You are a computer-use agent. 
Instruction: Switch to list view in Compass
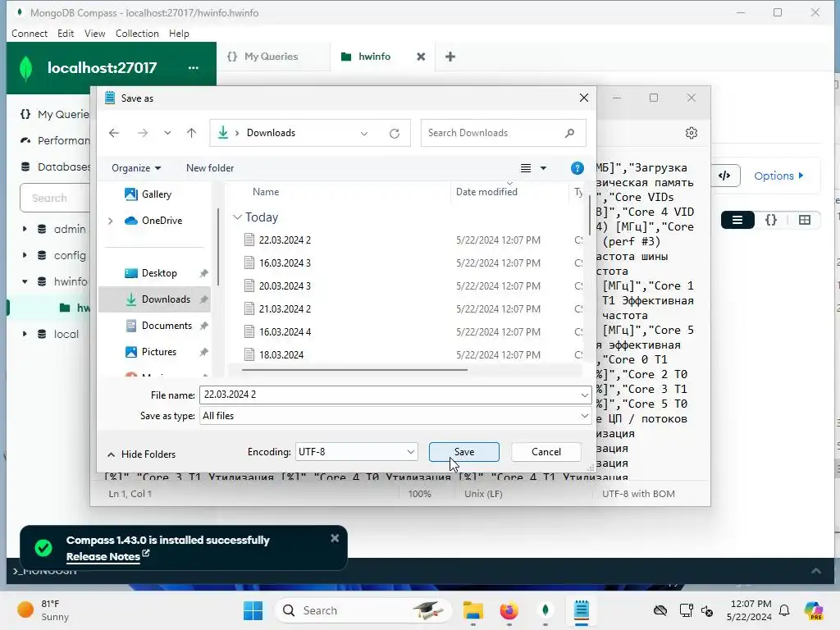(x=737, y=220)
